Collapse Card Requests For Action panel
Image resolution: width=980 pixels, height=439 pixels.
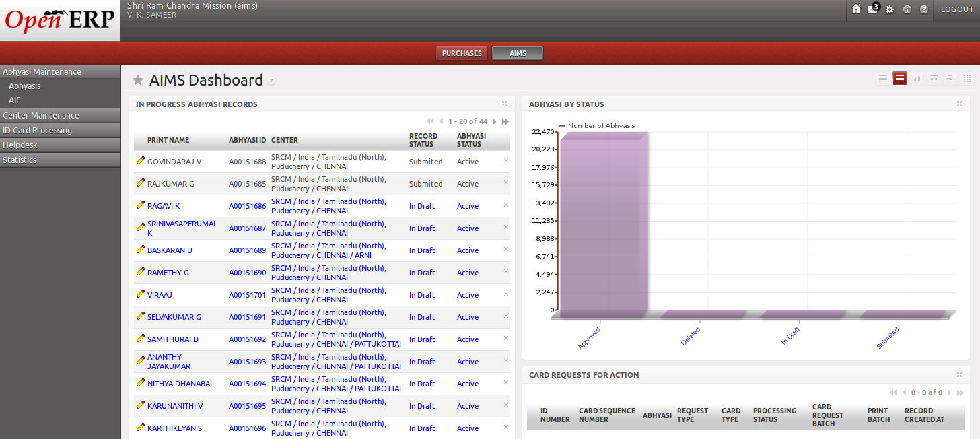(x=960, y=374)
